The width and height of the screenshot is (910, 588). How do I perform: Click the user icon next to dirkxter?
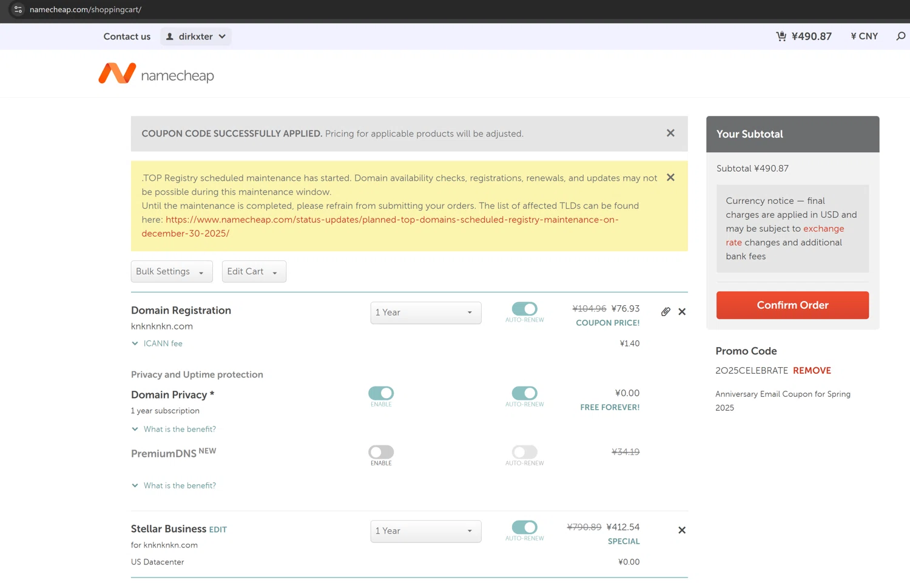coord(170,36)
